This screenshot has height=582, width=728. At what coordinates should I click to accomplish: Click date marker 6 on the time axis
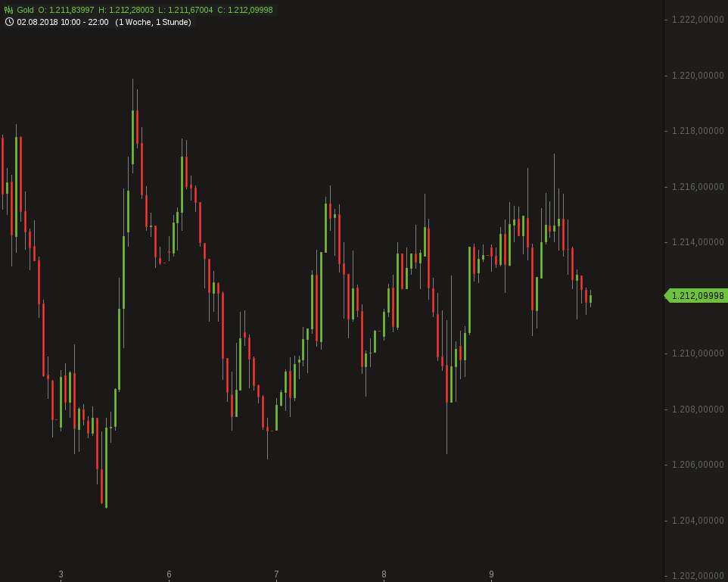click(x=169, y=574)
